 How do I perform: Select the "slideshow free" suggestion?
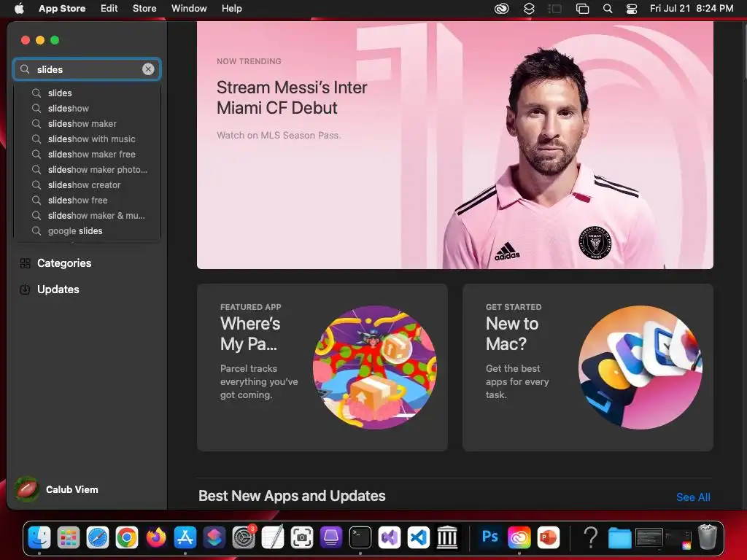87,200
